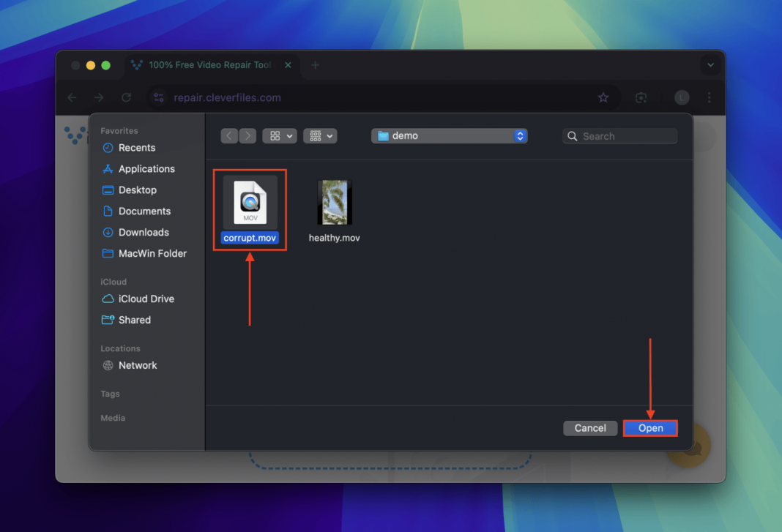The image size is (782, 532).
Task: Open iCloud Drive location
Action: pos(146,299)
